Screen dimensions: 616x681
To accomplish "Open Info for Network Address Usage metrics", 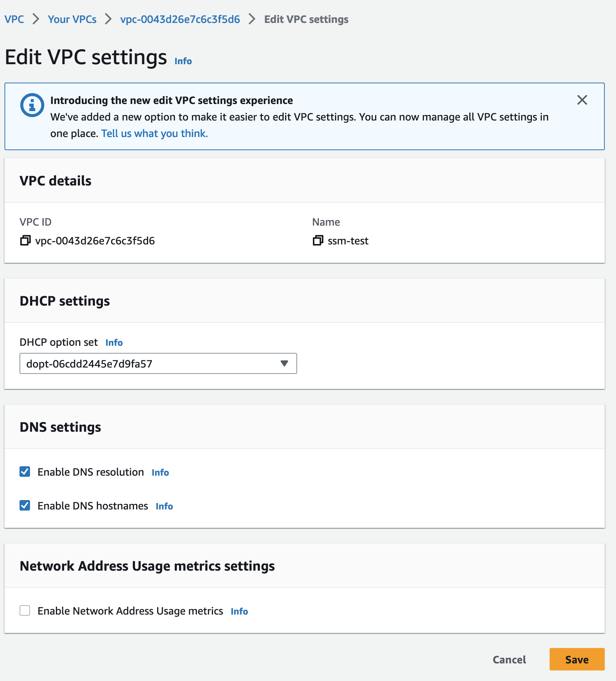I will click(239, 612).
